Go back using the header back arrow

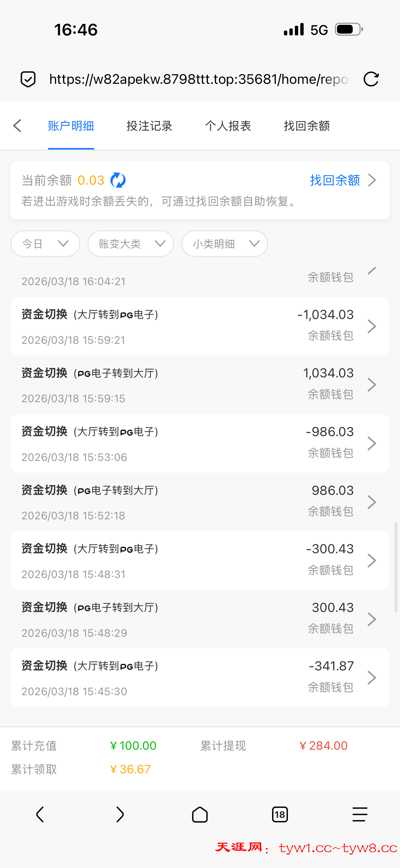coord(17,126)
